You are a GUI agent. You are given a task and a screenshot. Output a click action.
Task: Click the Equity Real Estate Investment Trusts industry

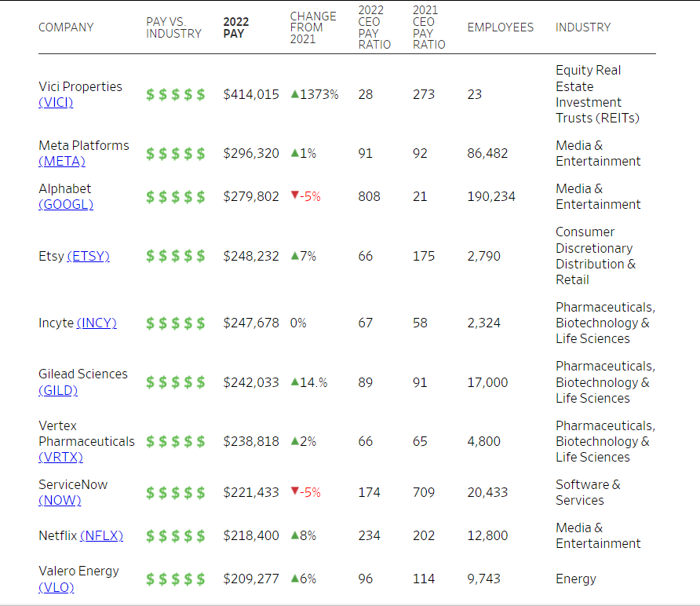pos(597,94)
